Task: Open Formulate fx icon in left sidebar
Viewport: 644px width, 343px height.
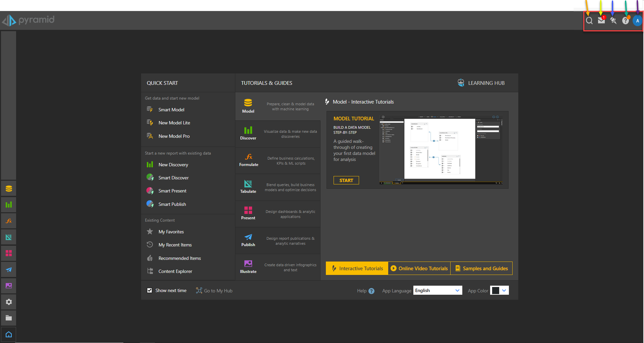Action: pos(9,221)
